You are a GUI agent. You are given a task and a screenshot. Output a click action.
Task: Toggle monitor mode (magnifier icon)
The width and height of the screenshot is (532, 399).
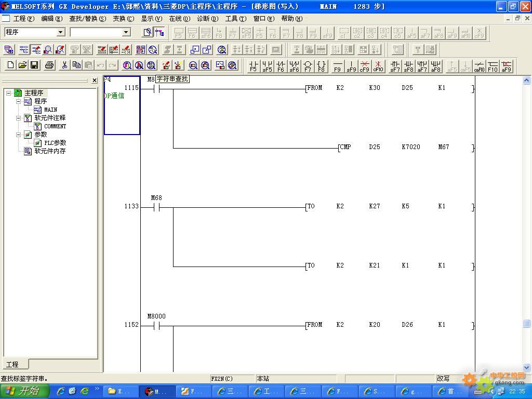(x=48, y=50)
